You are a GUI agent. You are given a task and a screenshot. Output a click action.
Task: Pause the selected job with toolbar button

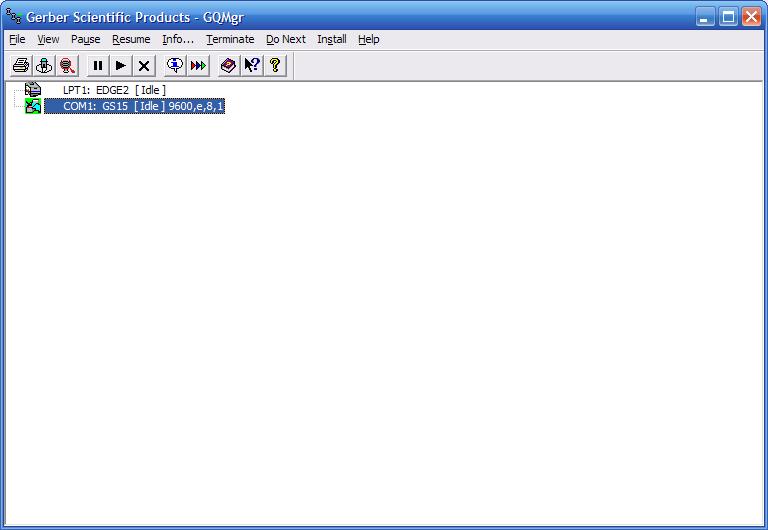point(97,65)
